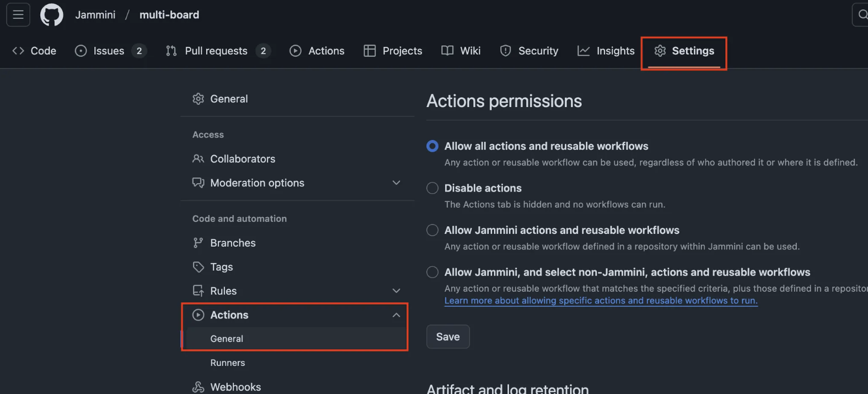Go to Collaborators settings page
Screen dimensions: 868x394
click(242, 159)
